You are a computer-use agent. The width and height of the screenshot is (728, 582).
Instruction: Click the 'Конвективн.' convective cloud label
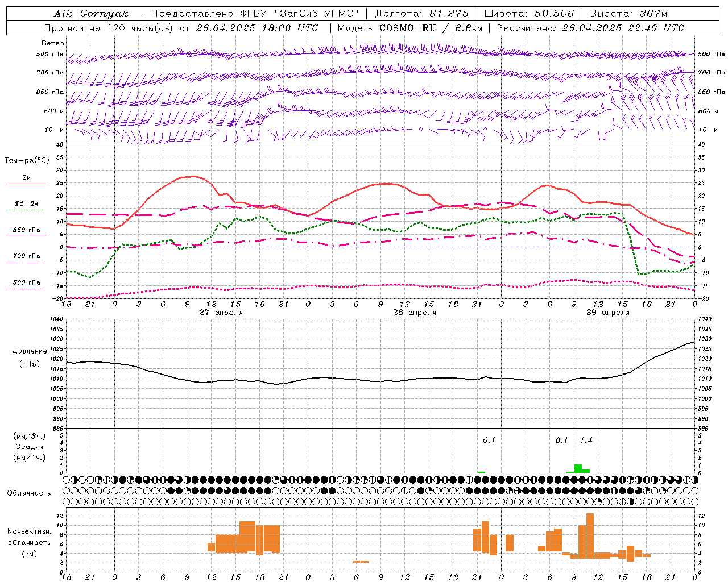coord(30,531)
